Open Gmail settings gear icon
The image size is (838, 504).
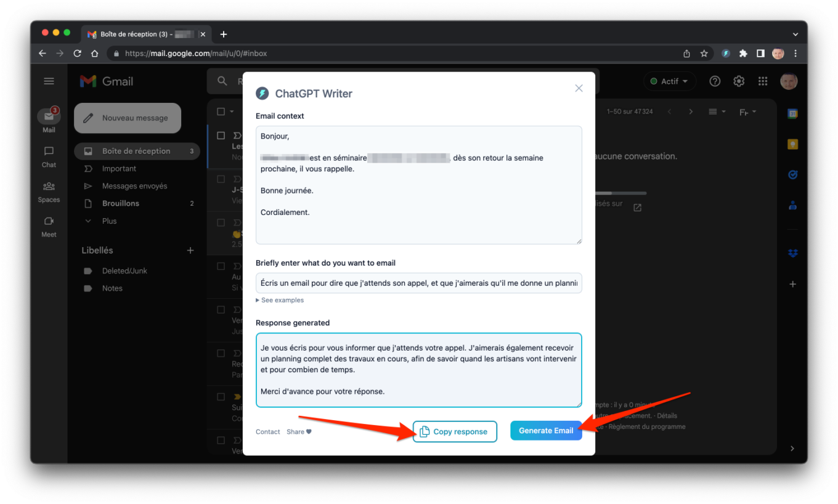(739, 81)
